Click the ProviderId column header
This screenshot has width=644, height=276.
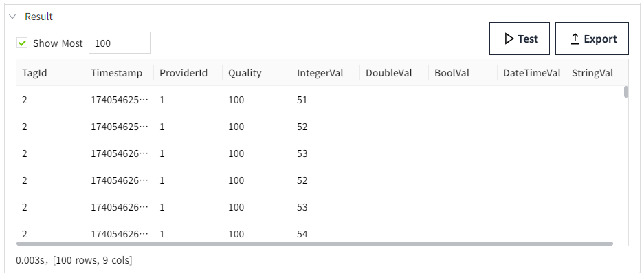(x=184, y=73)
